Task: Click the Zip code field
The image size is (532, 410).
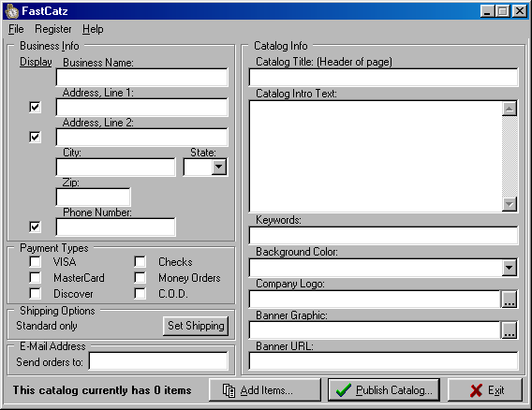Action: (x=93, y=197)
